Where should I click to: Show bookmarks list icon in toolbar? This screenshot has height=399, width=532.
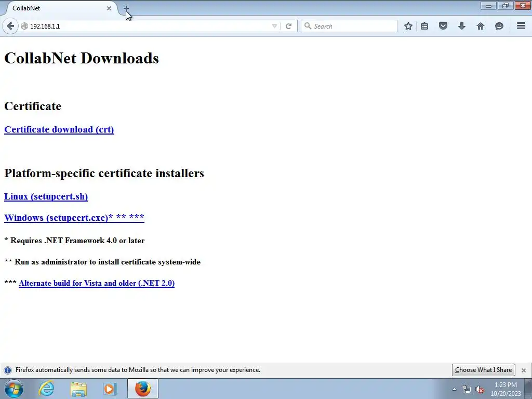point(424,26)
